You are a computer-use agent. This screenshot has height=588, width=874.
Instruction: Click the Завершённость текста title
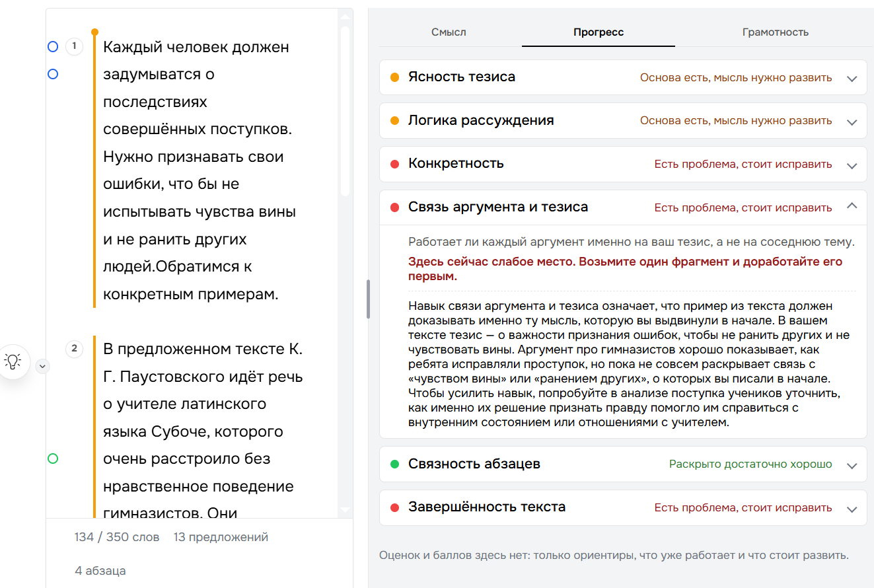pos(487,507)
